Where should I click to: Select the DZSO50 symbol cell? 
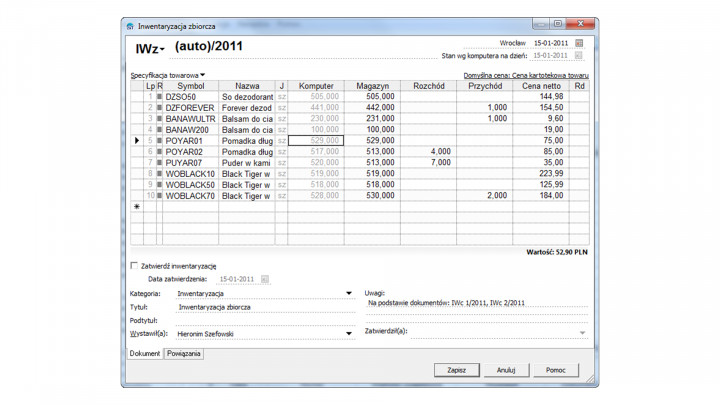click(x=191, y=97)
